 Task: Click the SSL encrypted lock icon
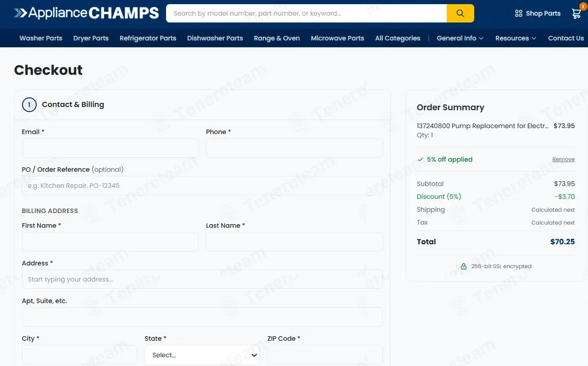(x=464, y=266)
